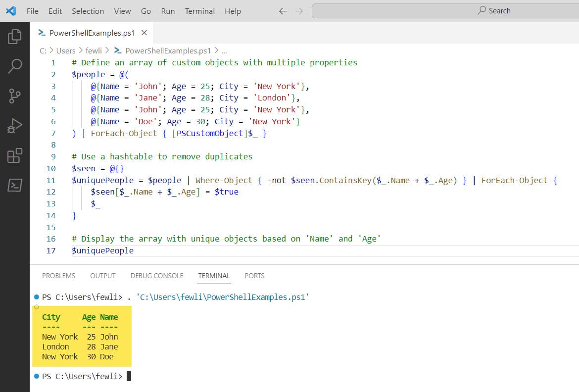
Task: Click the VS Code logo icon
Action: (11, 11)
